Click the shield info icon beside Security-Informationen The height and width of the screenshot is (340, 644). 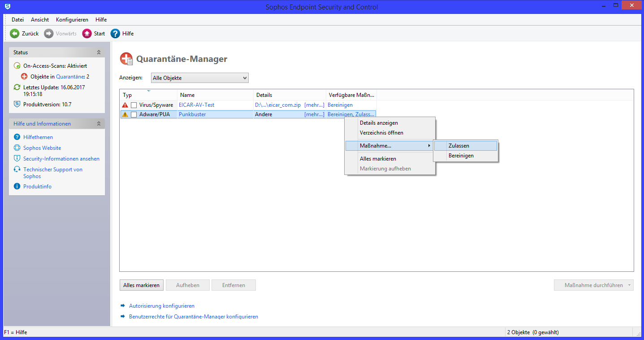click(x=17, y=159)
